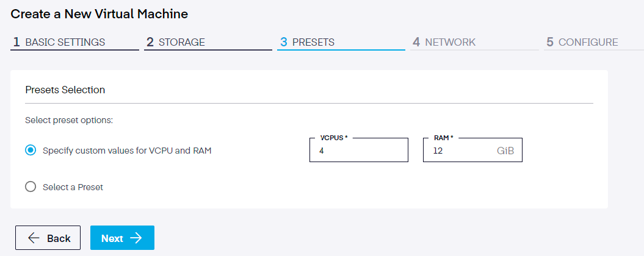Click the 'Select preset options:' text

pos(69,120)
